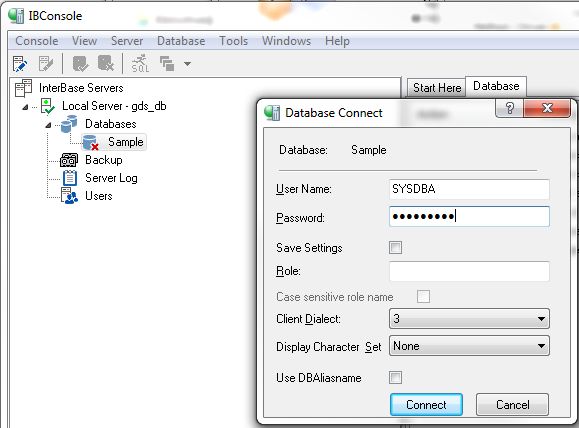
Task: Open the windows list dropdown arrow
Action: tap(188, 64)
